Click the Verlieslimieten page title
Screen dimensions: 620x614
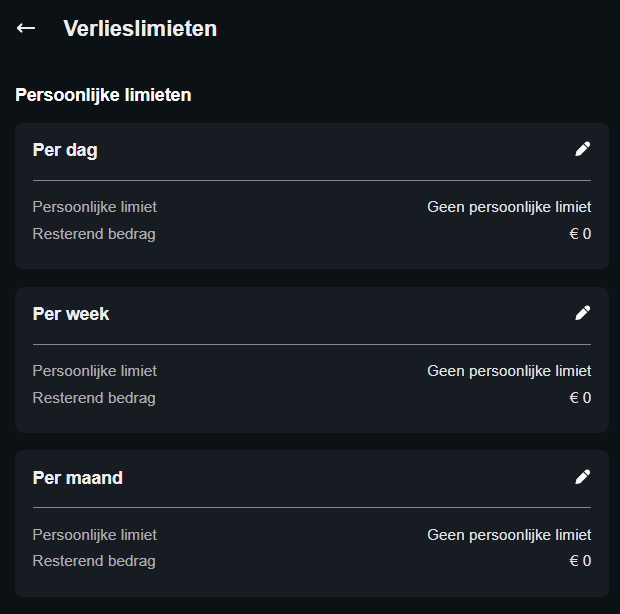pyautogui.click(x=140, y=28)
